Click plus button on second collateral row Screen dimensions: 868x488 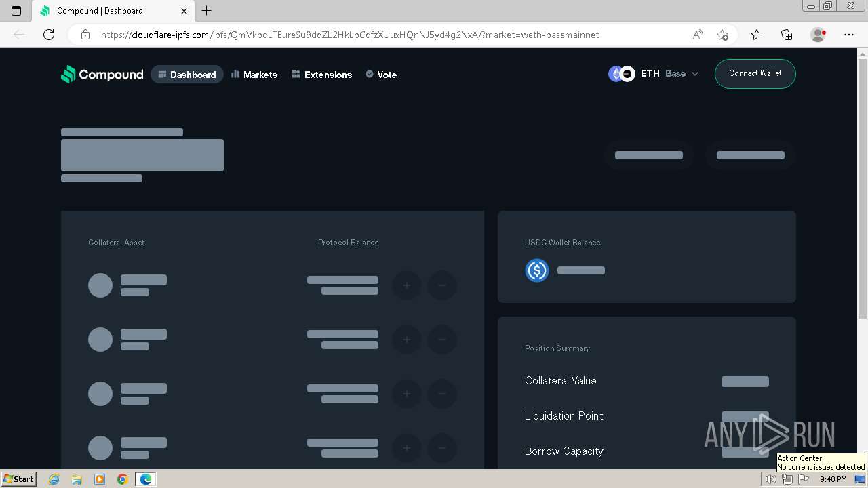point(407,340)
